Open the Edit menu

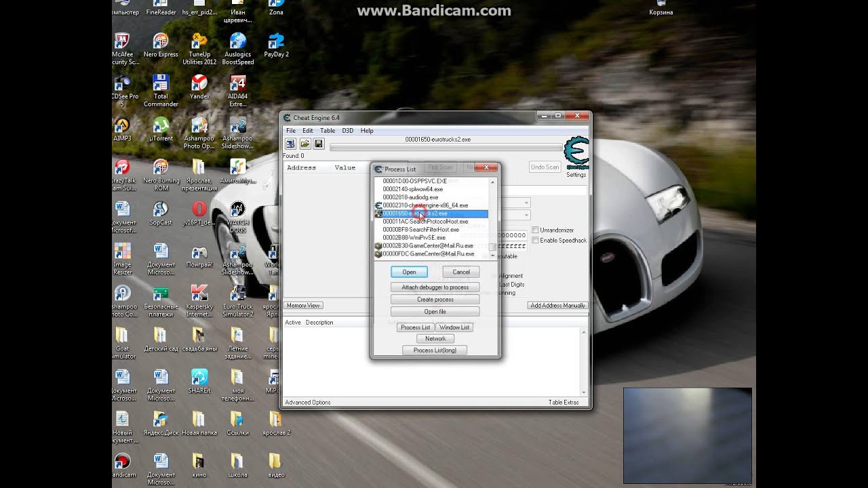point(308,131)
